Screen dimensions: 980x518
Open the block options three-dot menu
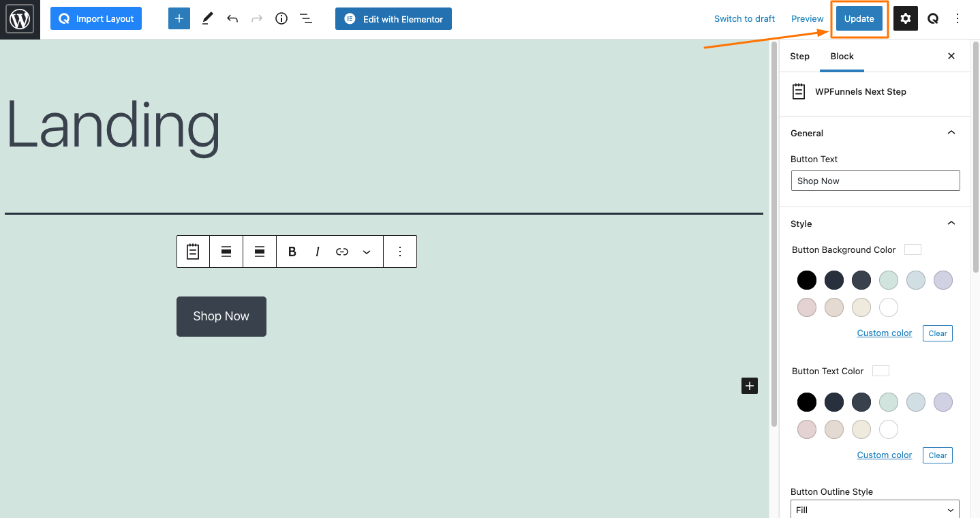point(400,252)
